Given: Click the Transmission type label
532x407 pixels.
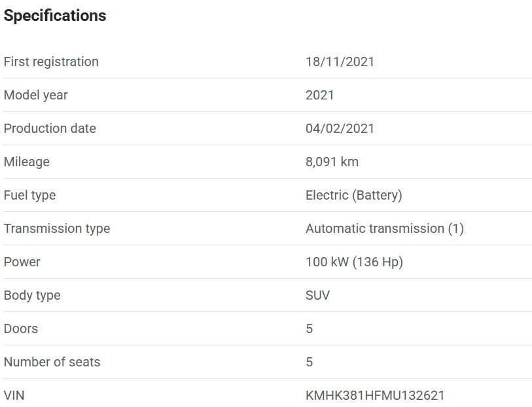Looking at the screenshot, I should (57, 228).
